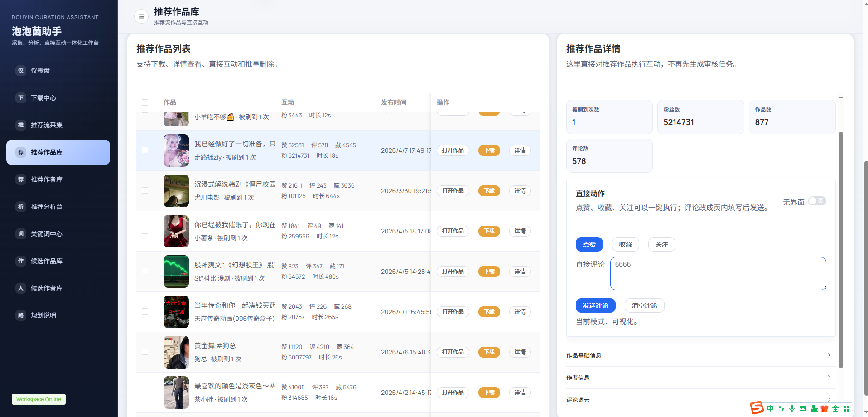This screenshot has width=868, height=417.
Task: Click the hamburger menu beside 推荐作品库 title
Action: pos(141,16)
